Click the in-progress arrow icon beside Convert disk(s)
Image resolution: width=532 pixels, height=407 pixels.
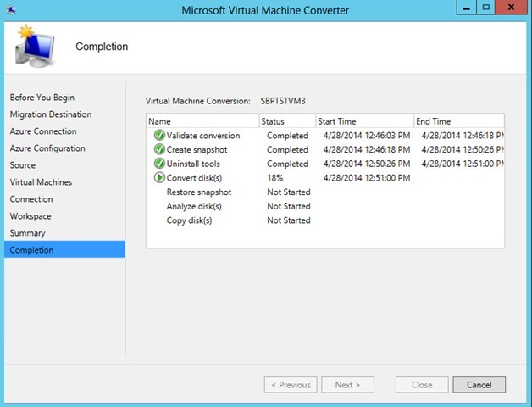[159, 178]
